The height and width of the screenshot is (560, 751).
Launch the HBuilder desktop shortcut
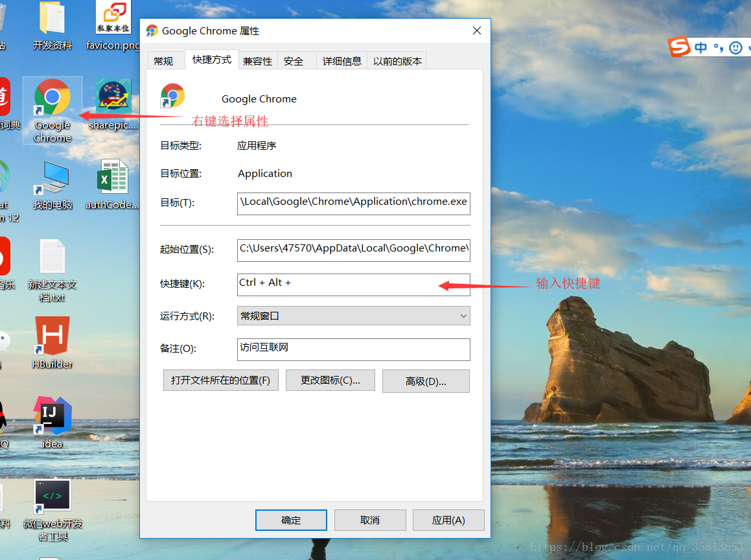[x=52, y=342]
